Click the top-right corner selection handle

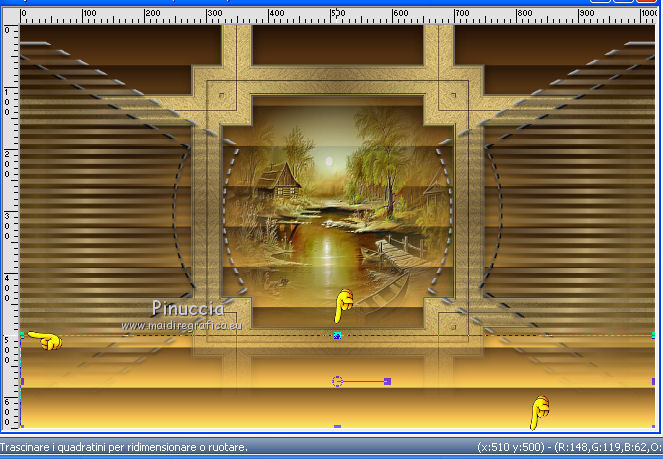(x=653, y=336)
